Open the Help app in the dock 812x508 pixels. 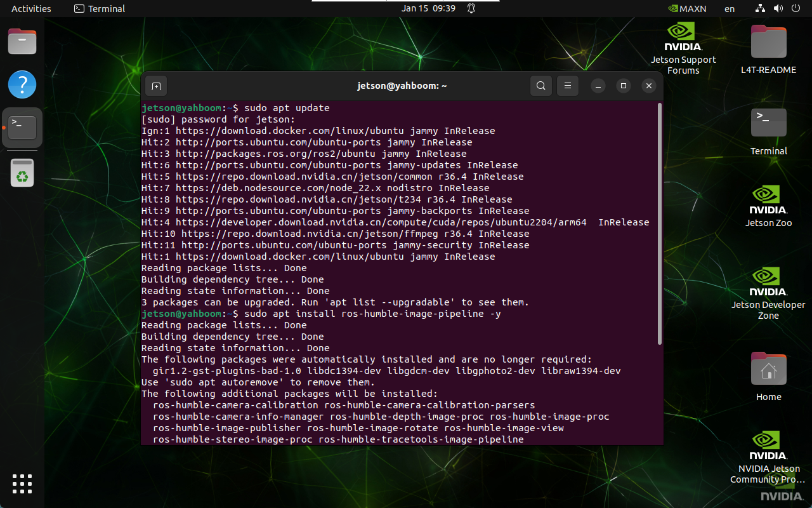pyautogui.click(x=22, y=84)
